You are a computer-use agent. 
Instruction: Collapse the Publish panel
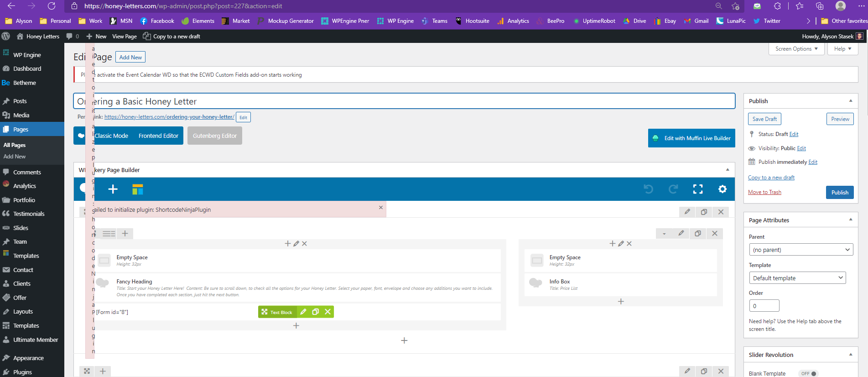coord(850,101)
